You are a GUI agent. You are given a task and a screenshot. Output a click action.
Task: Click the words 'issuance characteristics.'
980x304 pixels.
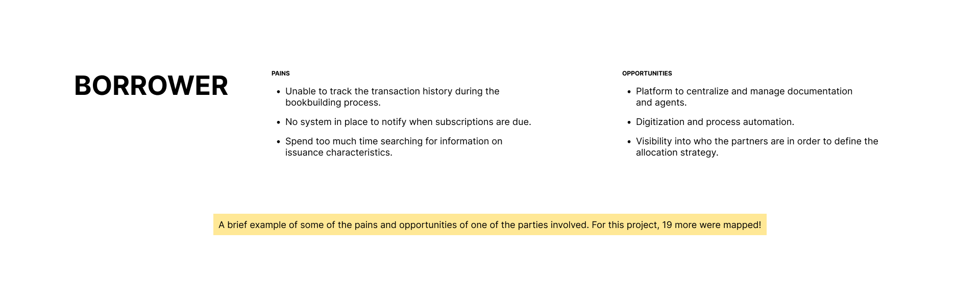338,153
